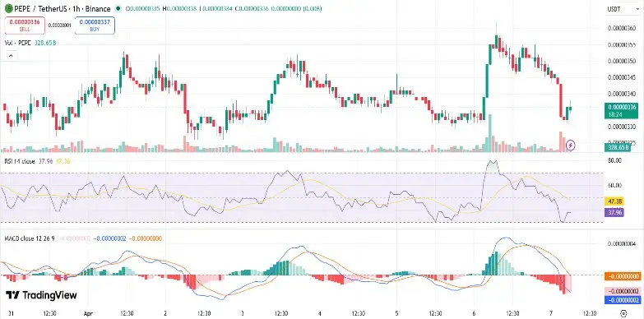The width and height of the screenshot is (644, 319).
Task: Click the 0.00000350 price axis label
Action: (622, 61)
